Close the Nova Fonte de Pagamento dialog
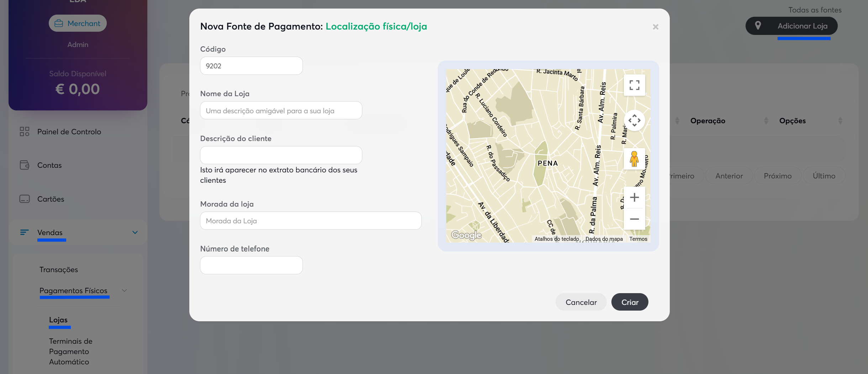The image size is (868, 374). 656,27
